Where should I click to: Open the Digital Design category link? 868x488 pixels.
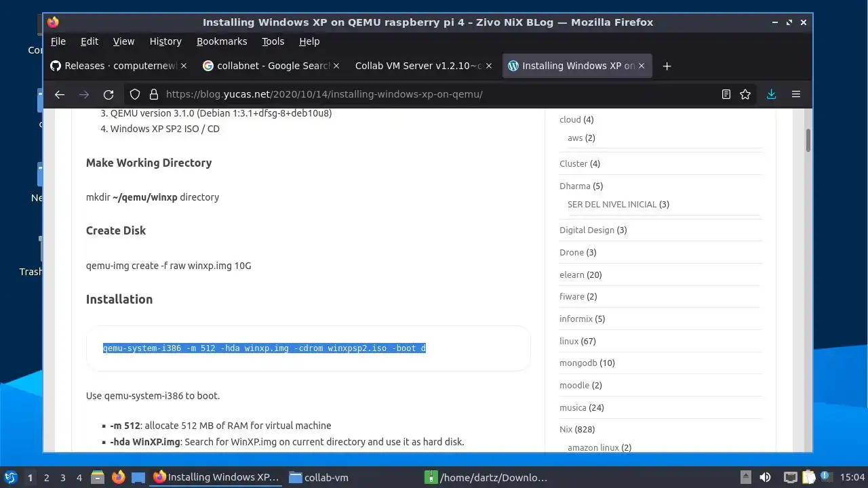coord(587,230)
